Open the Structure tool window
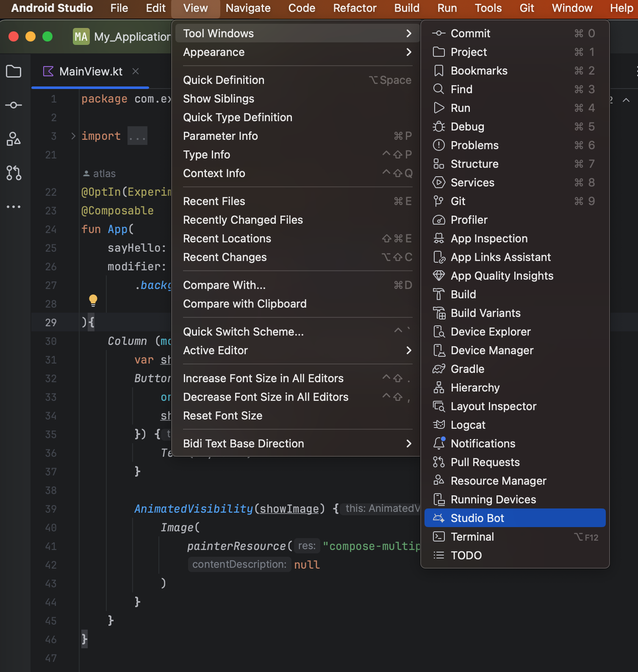The image size is (638, 672). coord(515,164)
